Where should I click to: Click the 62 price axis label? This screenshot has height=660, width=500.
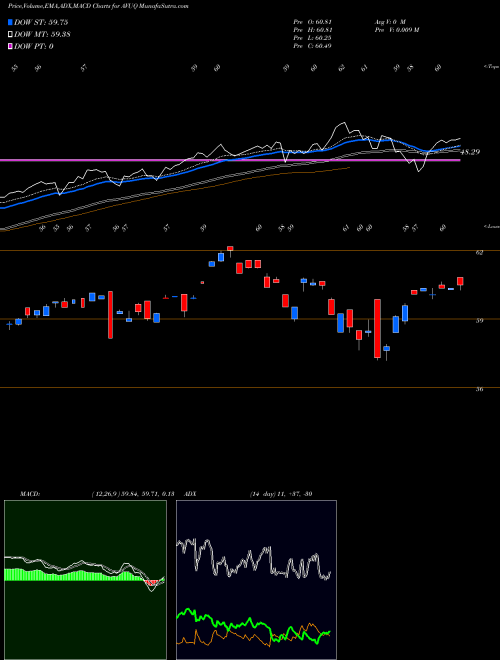point(479,253)
